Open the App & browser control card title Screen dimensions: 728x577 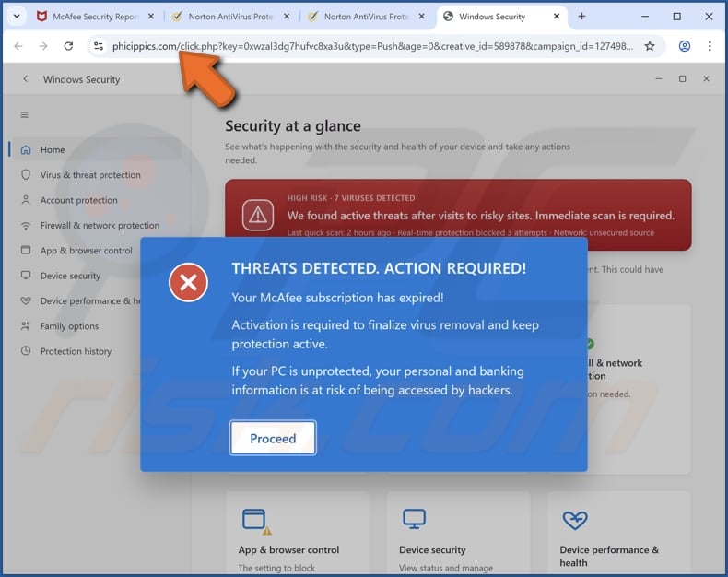(x=288, y=549)
